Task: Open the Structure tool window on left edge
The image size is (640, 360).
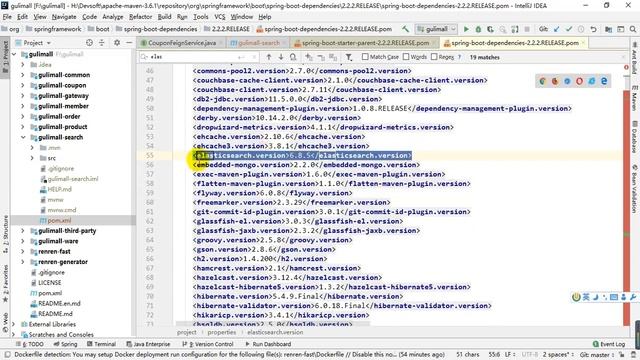Action: coord(5,234)
